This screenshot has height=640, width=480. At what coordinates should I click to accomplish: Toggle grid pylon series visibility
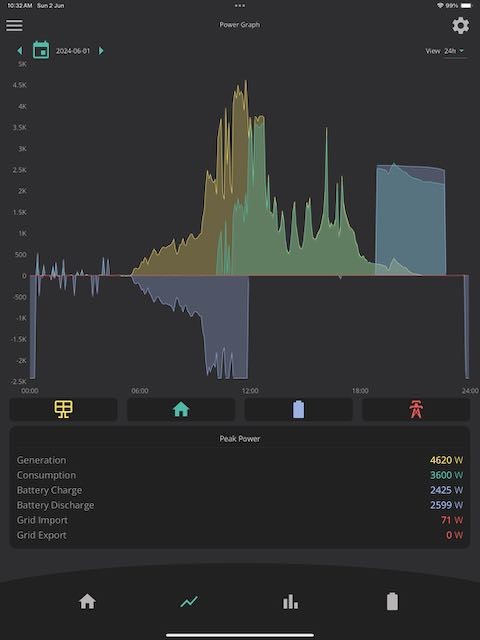tap(416, 409)
